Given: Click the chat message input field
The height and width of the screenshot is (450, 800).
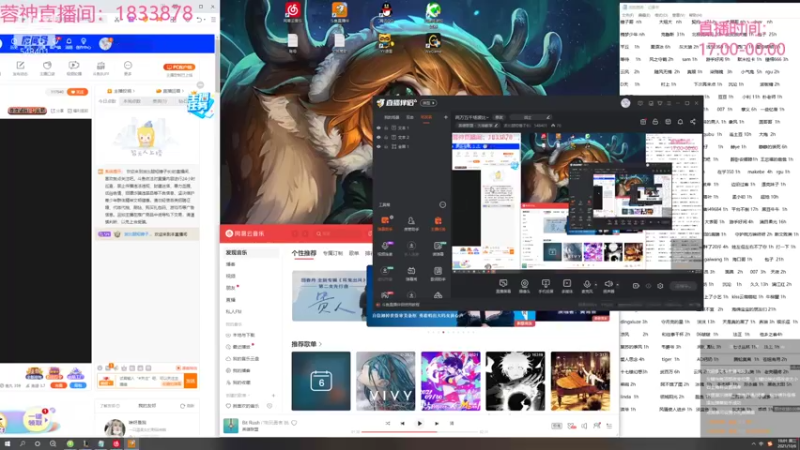Looking at the screenshot, I should click(x=149, y=381).
